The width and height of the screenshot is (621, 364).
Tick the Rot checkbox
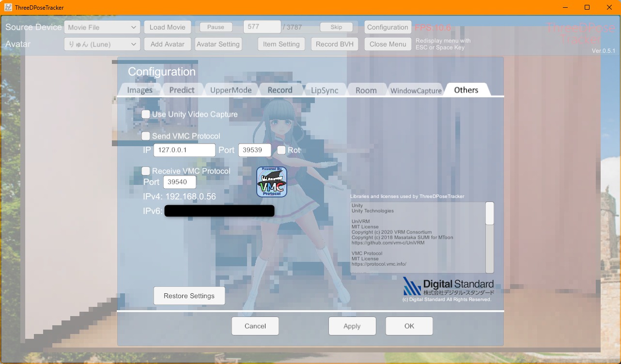coord(281,150)
